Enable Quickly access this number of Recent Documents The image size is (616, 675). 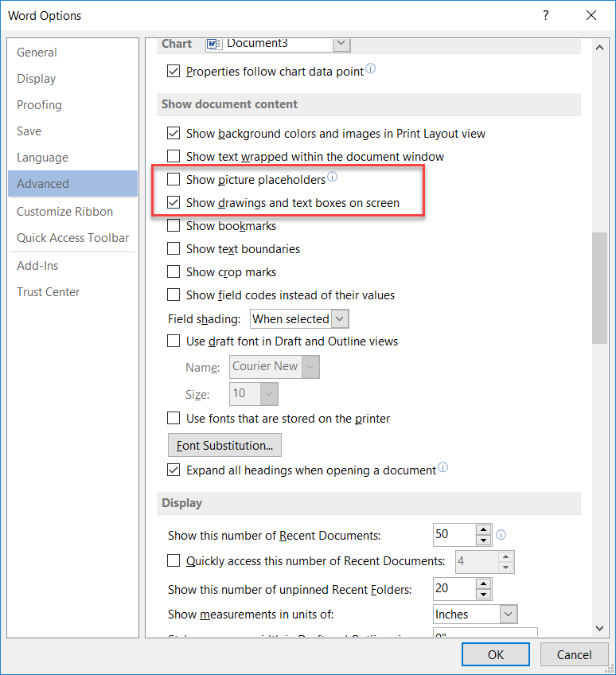(x=173, y=560)
